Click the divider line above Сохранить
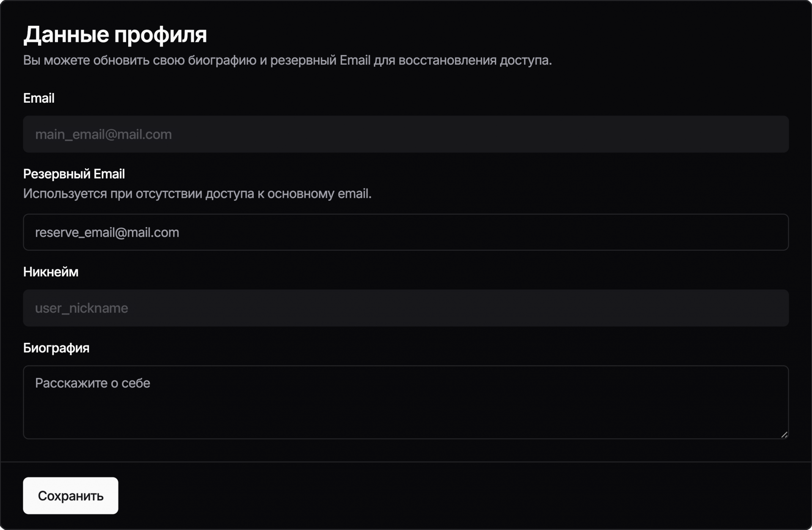This screenshot has height=530, width=812. (x=405, y=462)
